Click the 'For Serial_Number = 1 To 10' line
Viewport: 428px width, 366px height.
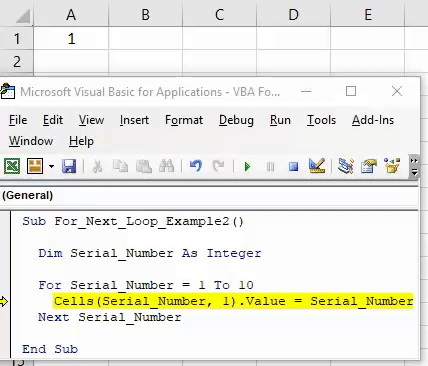coord(146,285)
